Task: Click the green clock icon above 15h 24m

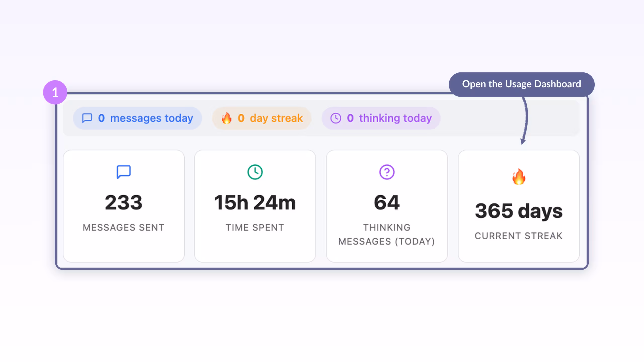Action: [x=255, y=172]
